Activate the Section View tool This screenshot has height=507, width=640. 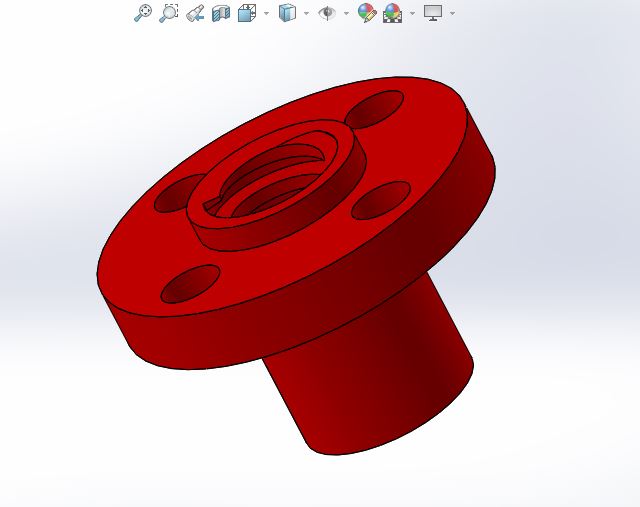[x=221, y=13]
